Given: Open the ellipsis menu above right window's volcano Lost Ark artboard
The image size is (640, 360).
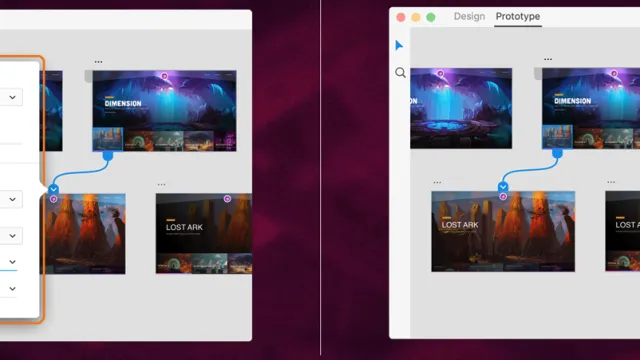Looking at the screenshot, I should click(437, 182).
